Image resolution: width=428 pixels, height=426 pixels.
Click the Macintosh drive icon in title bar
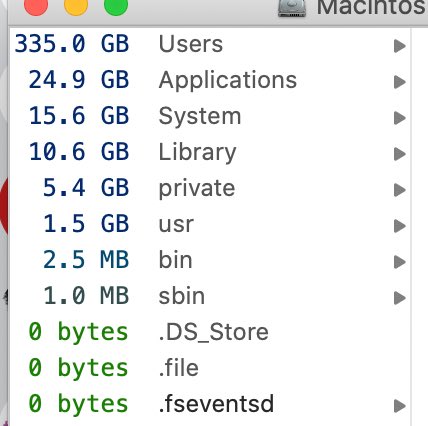pyautogui.click(x=292, y=7)
